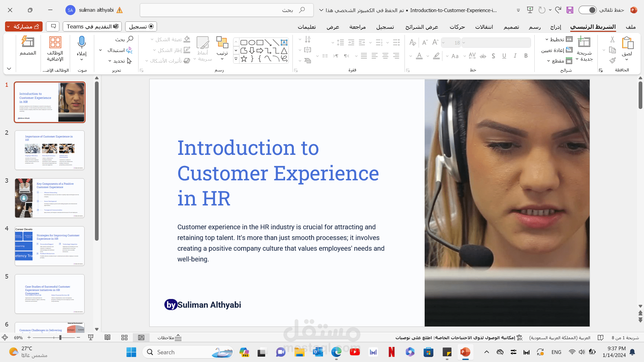This screenshot has height=362, width=644.
Task: Click the Share (مشاركة) button
Action: click(x=24, y=26)
